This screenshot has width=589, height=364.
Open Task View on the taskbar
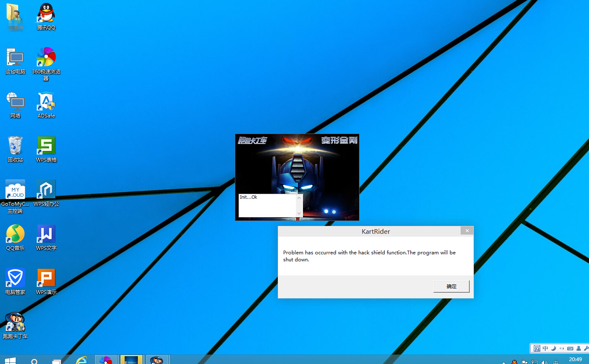(57, 361)
